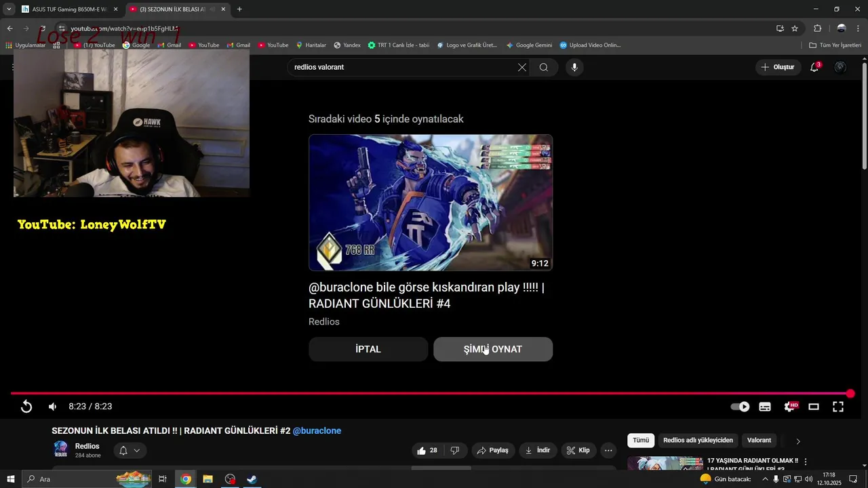868x488 pixels.
Task: Click the install or cast icon in address bar
Action: coord(780,28)
